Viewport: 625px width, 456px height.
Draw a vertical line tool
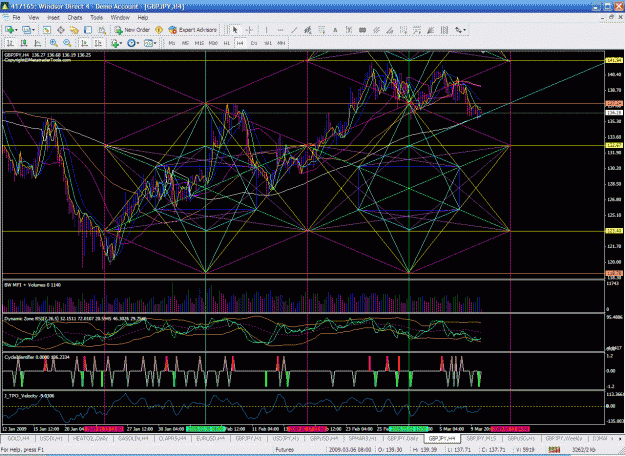pos(266,30)
